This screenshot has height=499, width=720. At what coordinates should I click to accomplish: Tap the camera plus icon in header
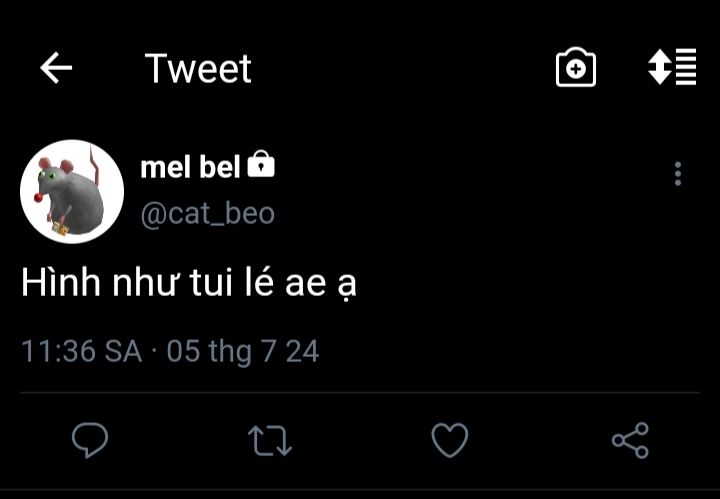click(x=575, y=68)
